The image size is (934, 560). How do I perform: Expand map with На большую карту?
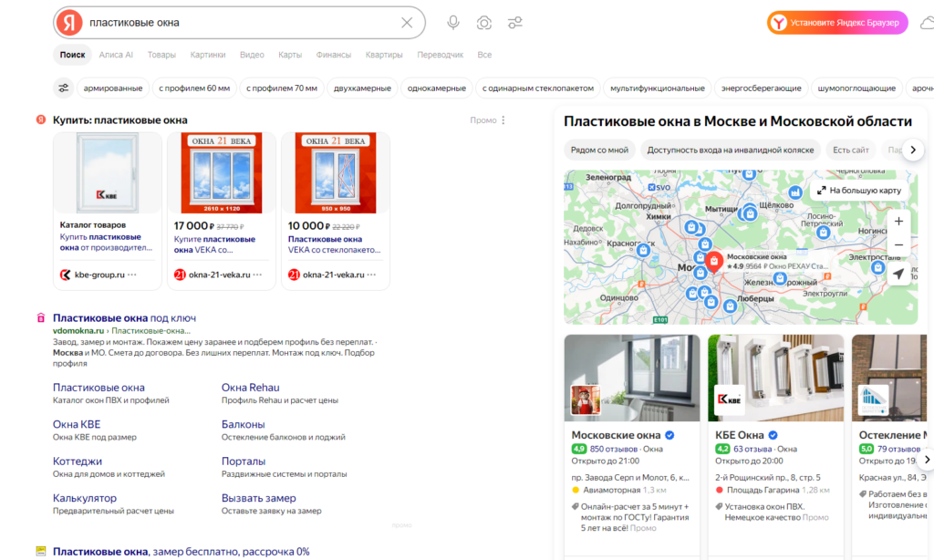tap(858, 191)
